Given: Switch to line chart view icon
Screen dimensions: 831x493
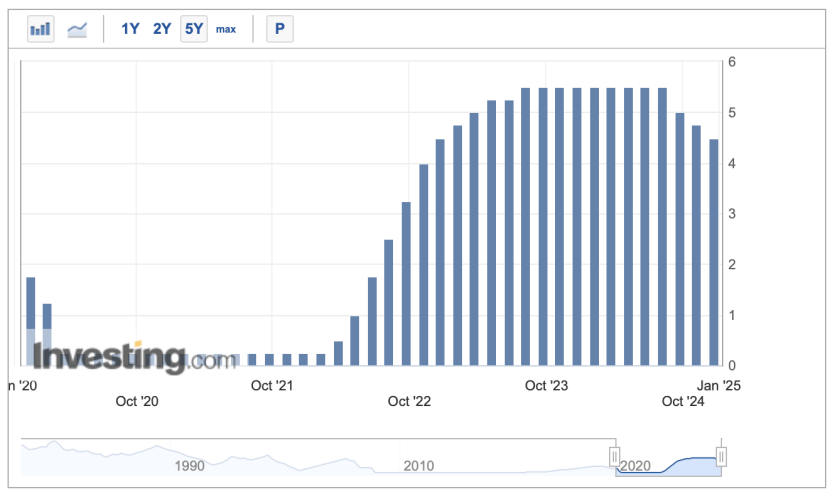Looking at the screenshot, I should pos(77,29).
